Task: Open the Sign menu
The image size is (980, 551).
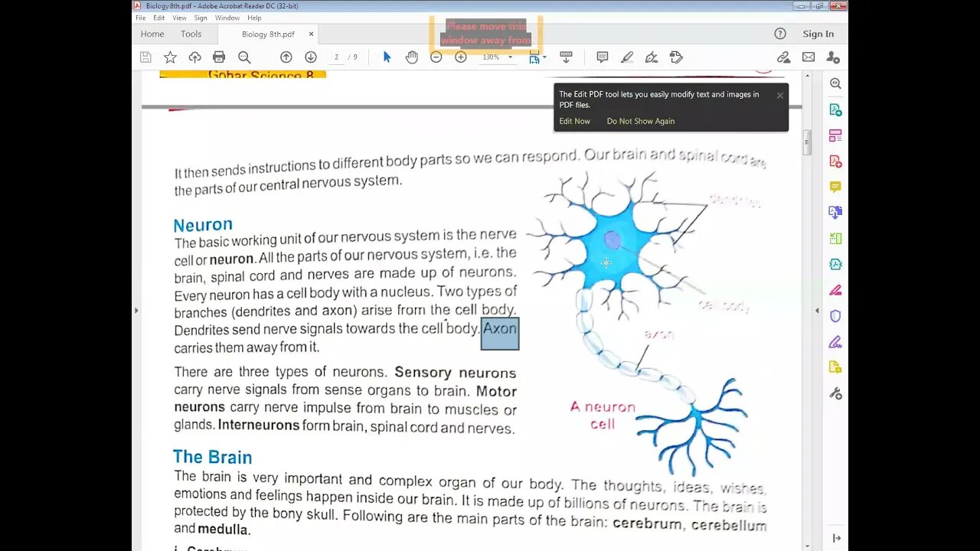Action: tap(201, 18)
